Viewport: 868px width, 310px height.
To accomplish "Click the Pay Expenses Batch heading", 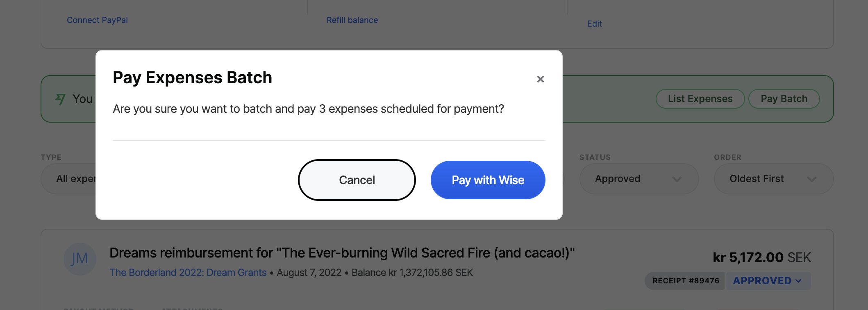I will coord(192,77).
